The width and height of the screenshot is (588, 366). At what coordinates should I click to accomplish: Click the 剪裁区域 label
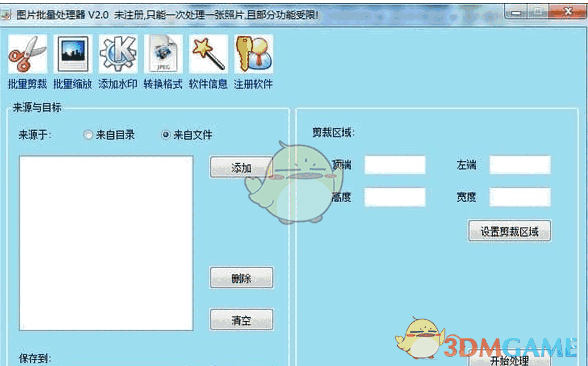point(333,132)
